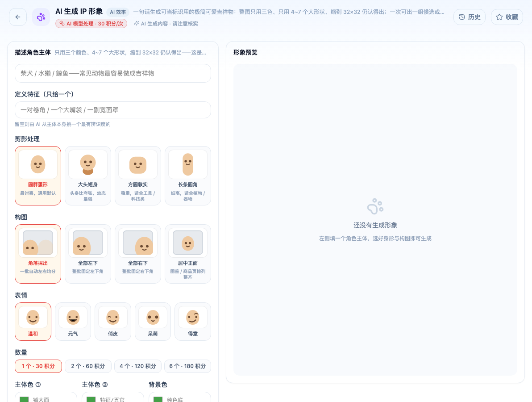The height and width of the screenshot is (402, 532).
Task: Click the AI 生成内容 notice text
Action: [166, 23]
